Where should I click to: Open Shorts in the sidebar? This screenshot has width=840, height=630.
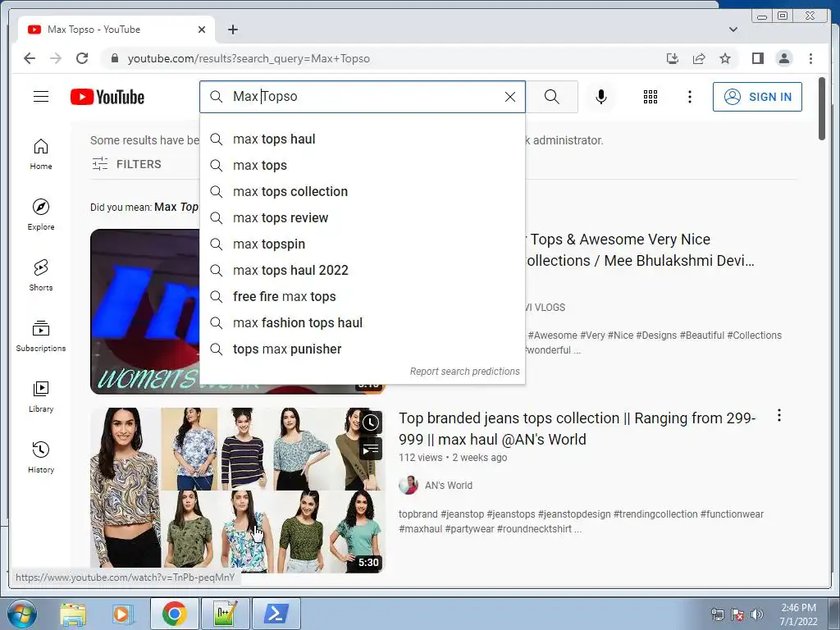(x=41, y=276)
